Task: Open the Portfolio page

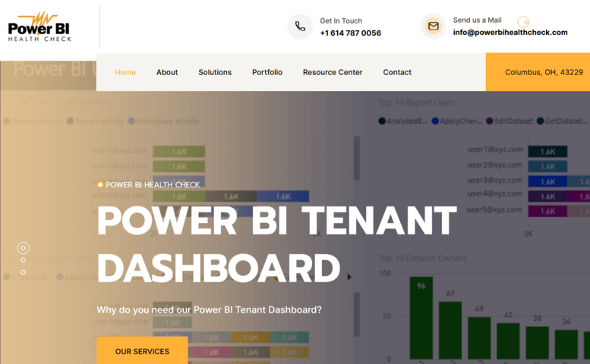Action: (267, 72)
